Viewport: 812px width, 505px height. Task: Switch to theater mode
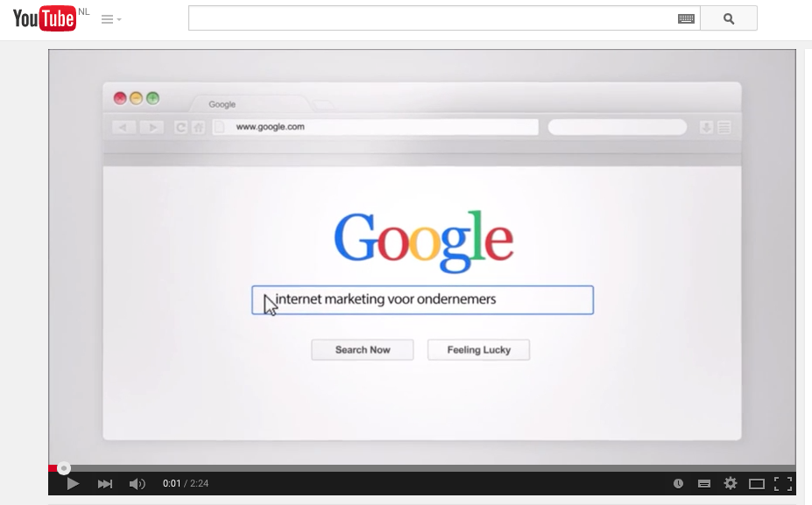pos(757,484)
